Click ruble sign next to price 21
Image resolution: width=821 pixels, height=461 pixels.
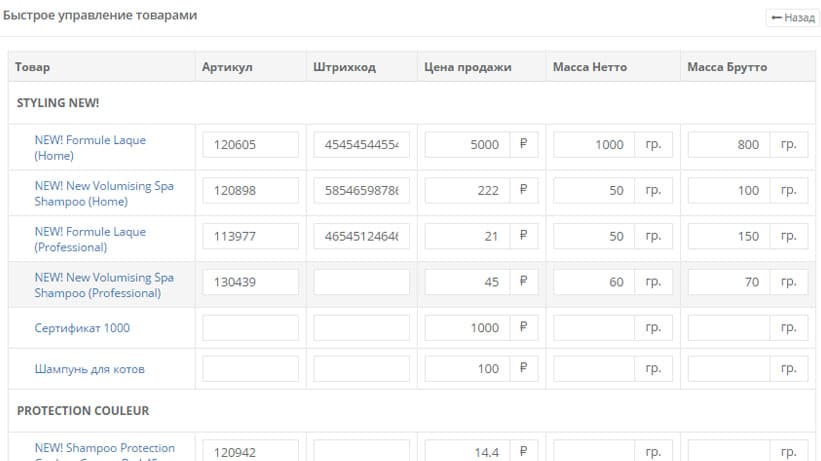tap(524, 236)
